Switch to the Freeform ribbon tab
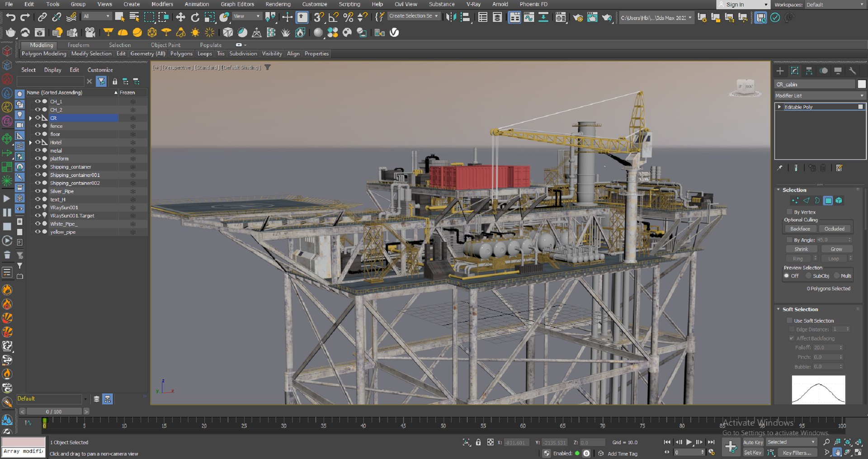Screen dimensions: 868x459 coord(78,45)
